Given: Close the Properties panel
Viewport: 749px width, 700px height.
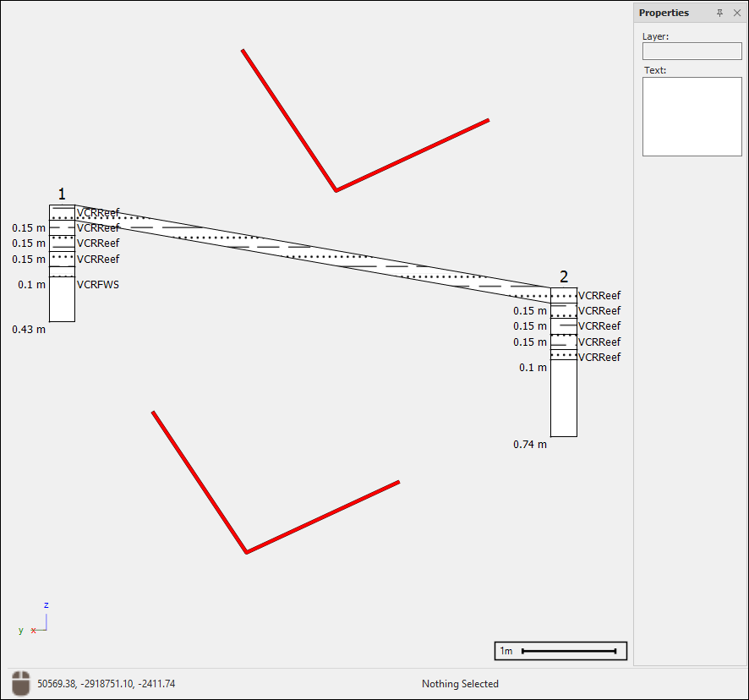Looking at the screenshot, I should pos(736,13).
